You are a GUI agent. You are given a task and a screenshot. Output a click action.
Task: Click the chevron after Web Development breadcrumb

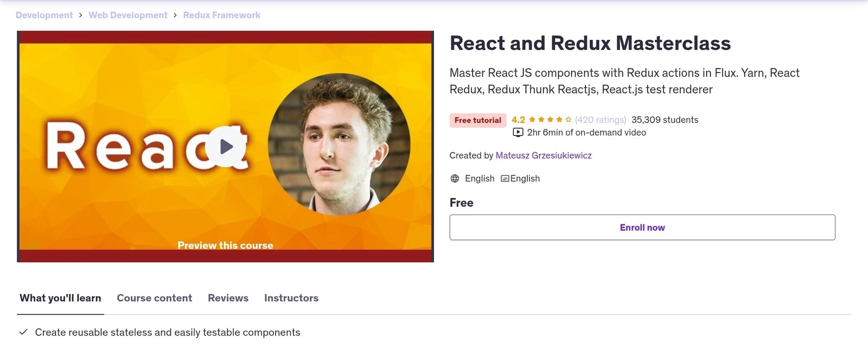pyautogui.click(x=175, y=15)
